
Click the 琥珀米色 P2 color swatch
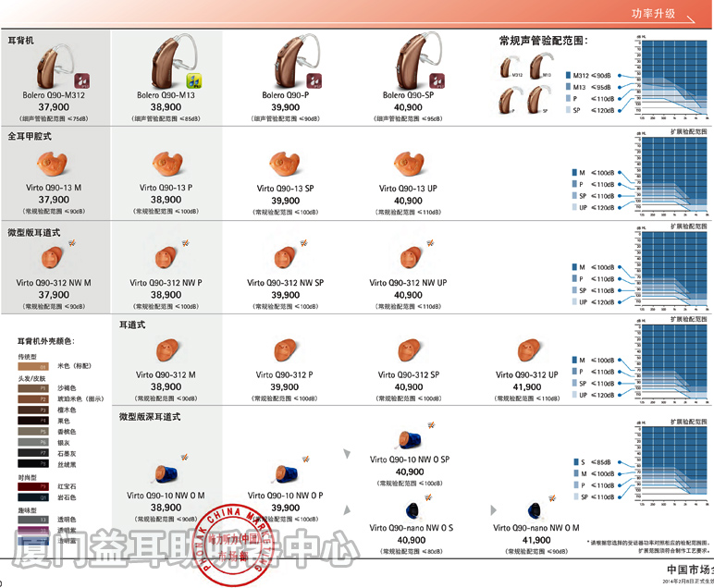tap(33, 399)
